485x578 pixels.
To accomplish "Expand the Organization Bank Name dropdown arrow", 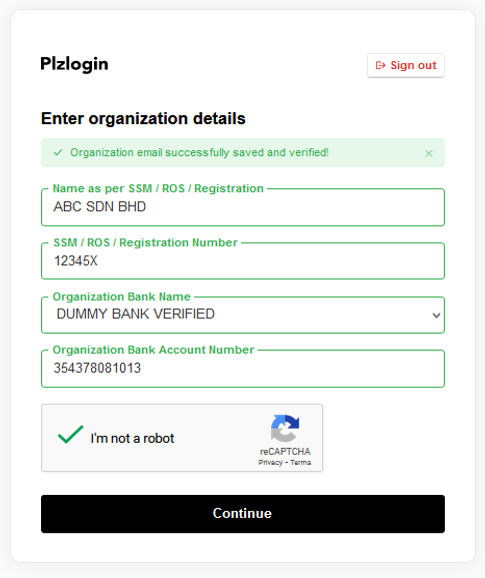I will pyautogui.click(x=436, y=316).
